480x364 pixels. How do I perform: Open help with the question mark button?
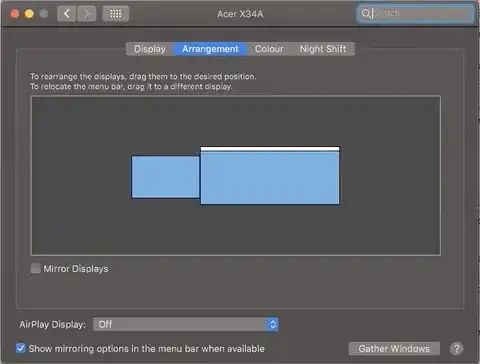(456, 349)
